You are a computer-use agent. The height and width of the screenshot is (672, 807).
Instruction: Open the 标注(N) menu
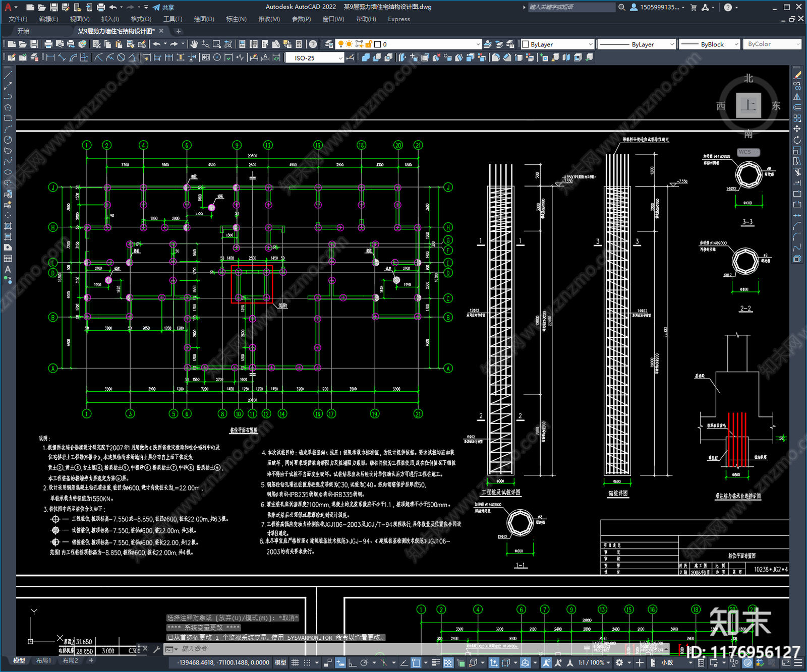click(x=236, y=19)
